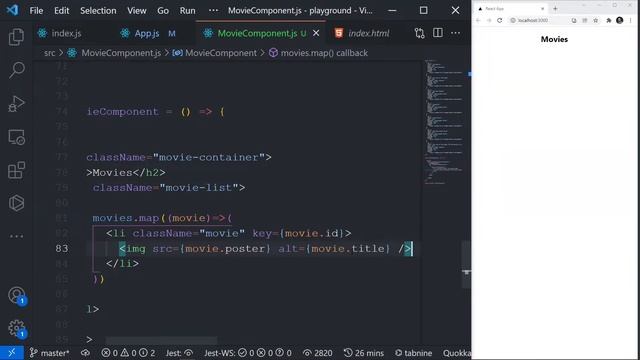Image resolution: width=640 pixels, height=360 pixels.
Task: Open remote window indicator in status bar
Action: 11,353
